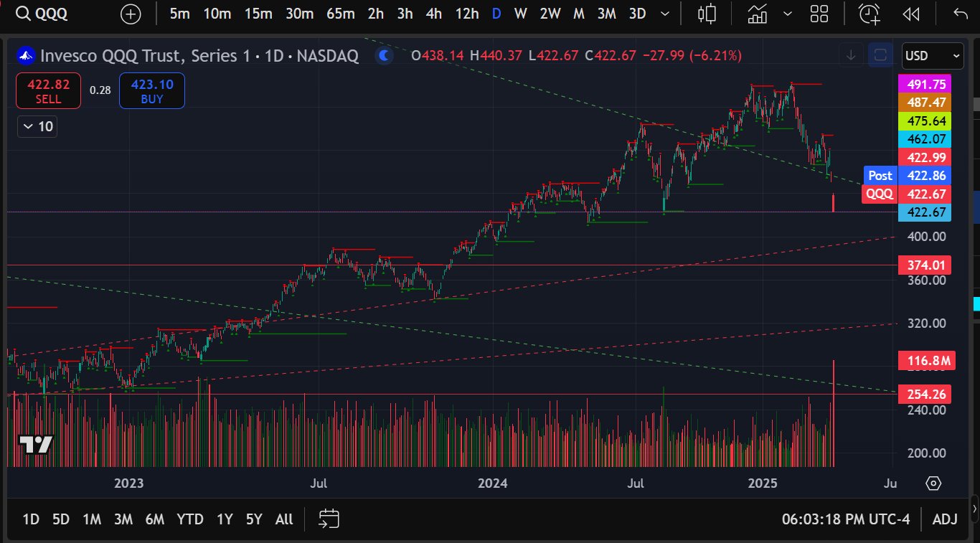Start bar replay with the rewind icon
The width and height of the screenshot is (980, 543).
click(910, 13)
